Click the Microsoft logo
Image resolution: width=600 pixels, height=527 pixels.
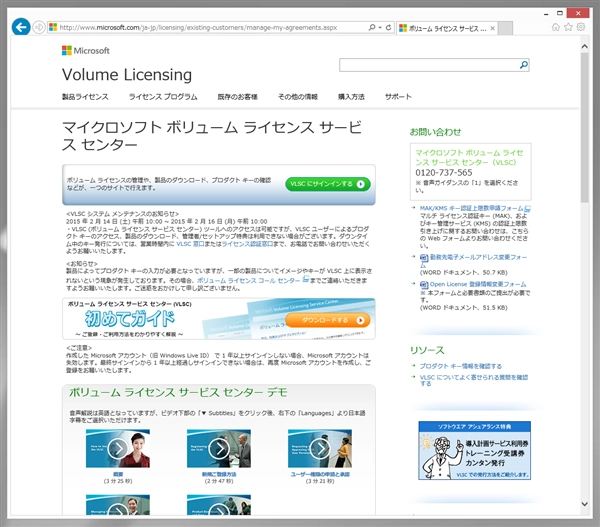[x=86, y=51]
